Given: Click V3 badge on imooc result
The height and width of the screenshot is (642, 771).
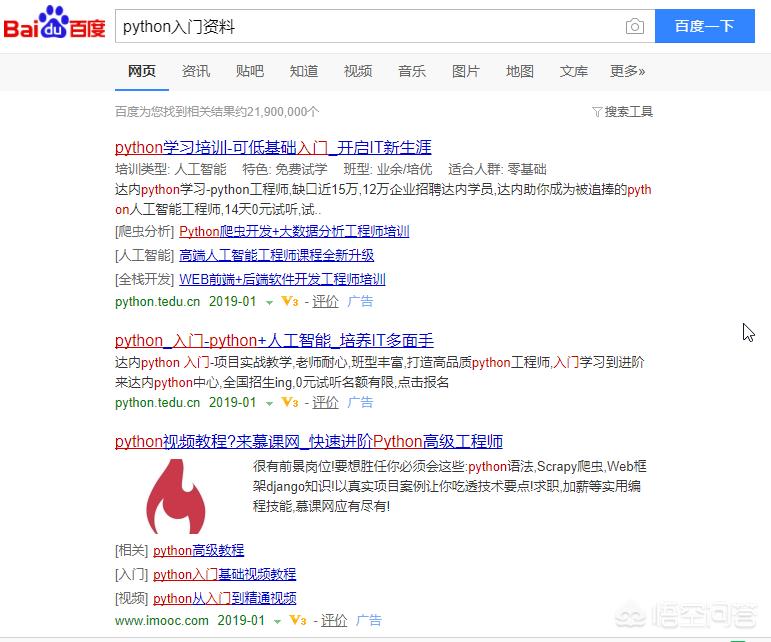Looking at the screenshot, I should click(298, 620).
